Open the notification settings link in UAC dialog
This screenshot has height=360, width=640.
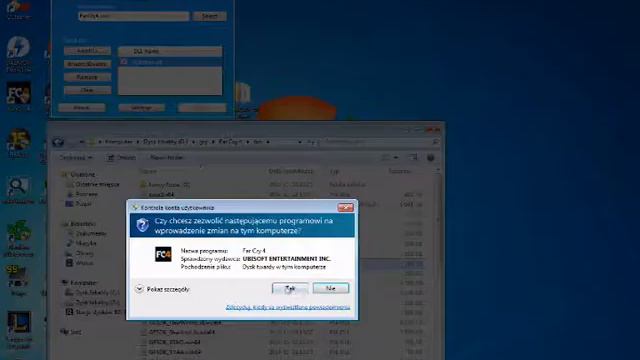[x=288, y=307]
